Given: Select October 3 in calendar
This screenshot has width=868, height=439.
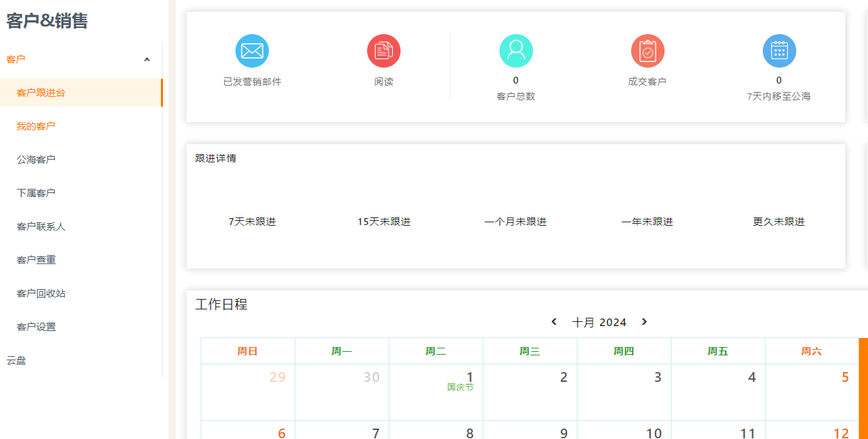Looking at the screenshot, I should coord(624,392).
